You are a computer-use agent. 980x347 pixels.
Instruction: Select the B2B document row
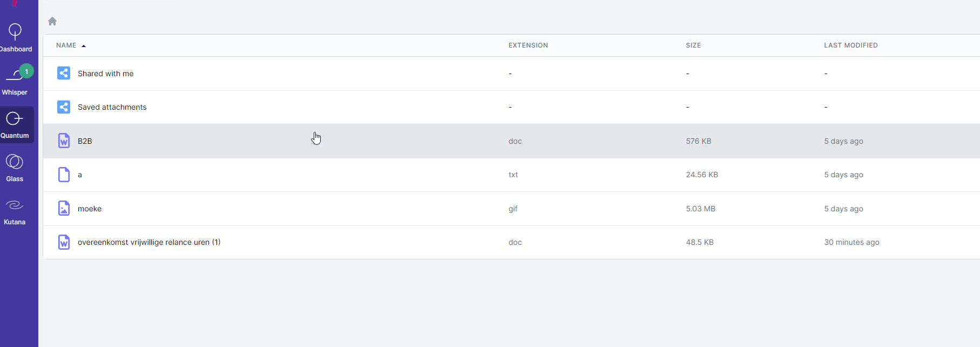[x=84, y=141]
